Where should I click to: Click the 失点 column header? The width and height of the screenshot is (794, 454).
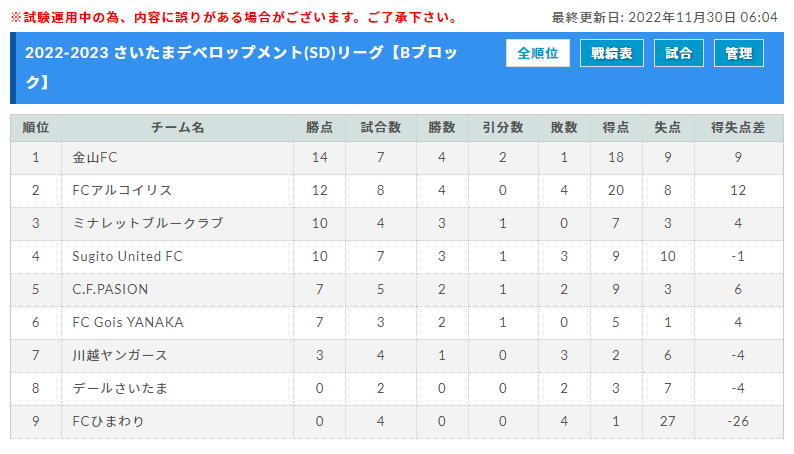click(668, 128)
